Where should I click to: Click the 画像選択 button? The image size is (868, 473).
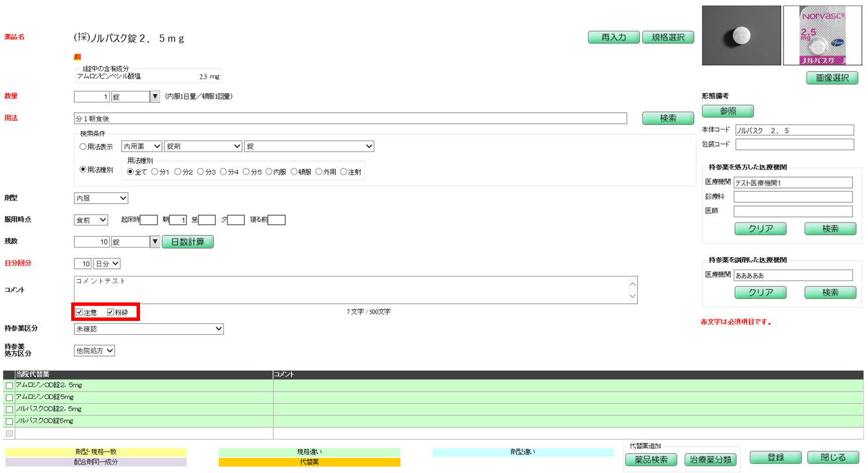(832, 78)
